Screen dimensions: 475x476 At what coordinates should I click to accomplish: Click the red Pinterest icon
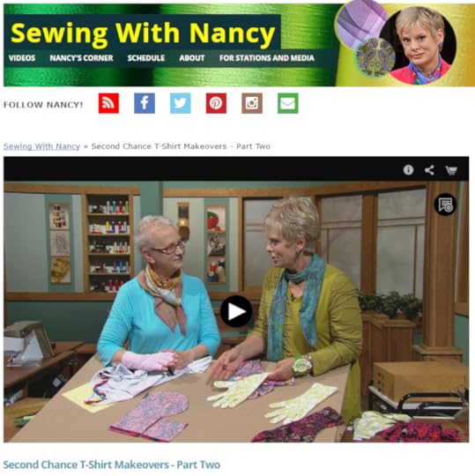[216, 103]
